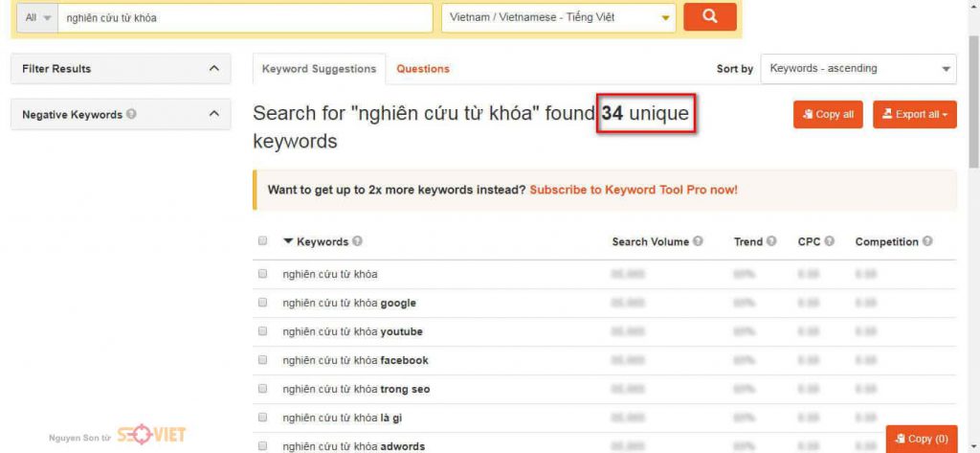Open help icon next to Negative Keywords
Screen dimensions: 980x453
click(x=131, y=115)
